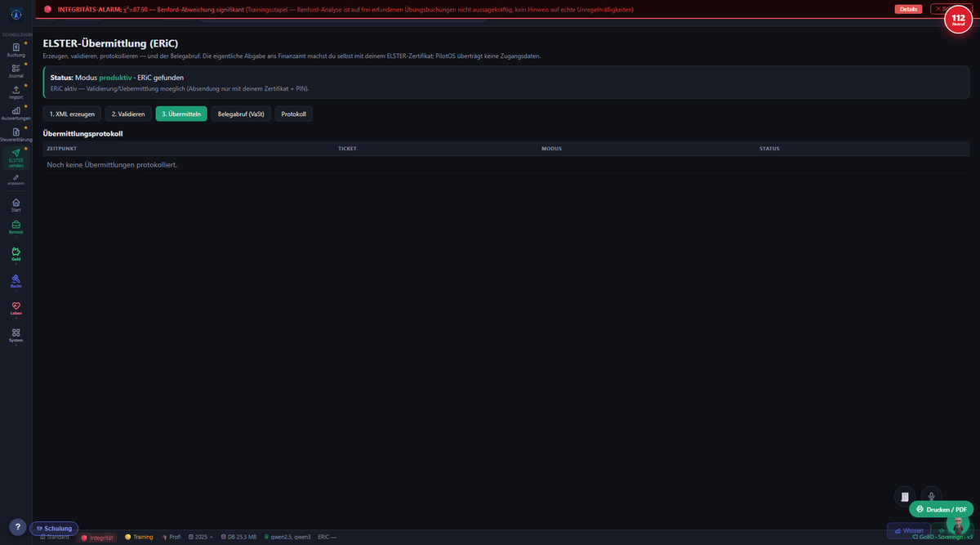Image resolution: width=980 pixels, height=545 pixels.
Task: Select ELSTER senden in the sidebar
Action: pyautogui.click(x=16, y=158)
